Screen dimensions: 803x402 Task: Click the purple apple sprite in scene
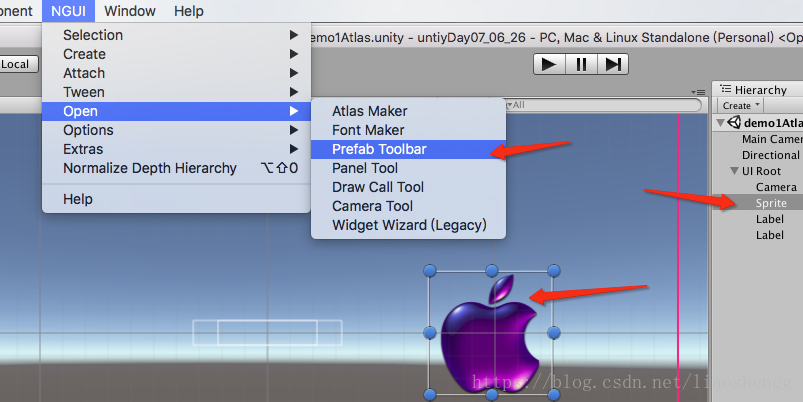click(x=490, y=334)
